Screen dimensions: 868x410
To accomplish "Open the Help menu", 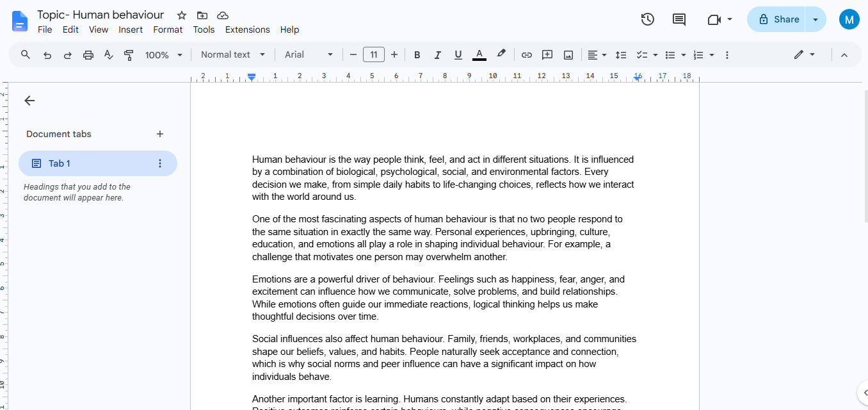I will click(289, 29).
